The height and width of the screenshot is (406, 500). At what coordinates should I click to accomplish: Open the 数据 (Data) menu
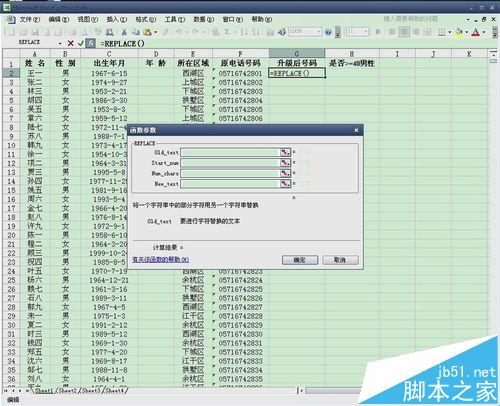[203, 20]
